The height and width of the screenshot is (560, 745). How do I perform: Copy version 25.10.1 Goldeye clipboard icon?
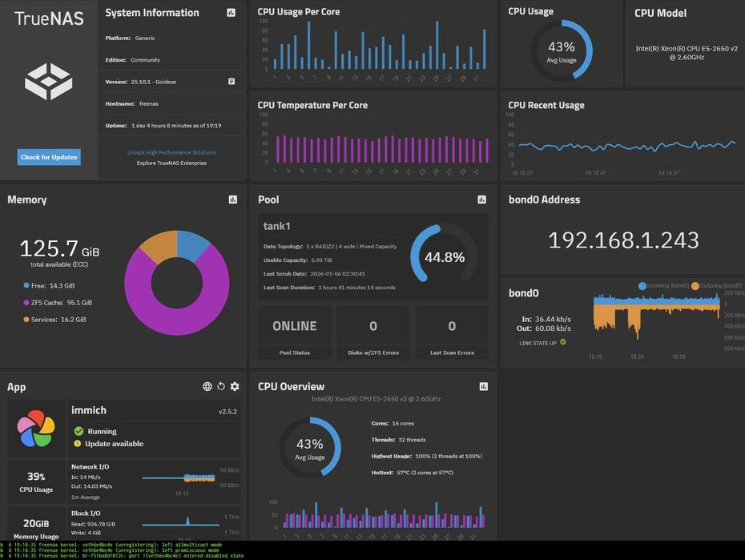232,81
